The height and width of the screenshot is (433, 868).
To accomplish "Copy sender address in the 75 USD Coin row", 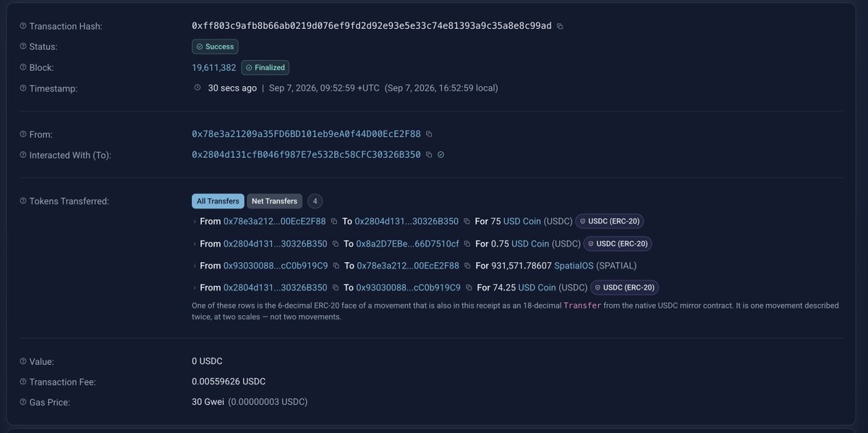I will (x=333, y=222).
